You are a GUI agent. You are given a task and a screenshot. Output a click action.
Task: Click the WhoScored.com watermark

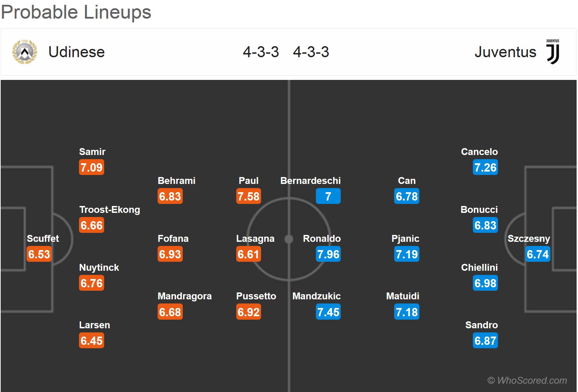(527, 380)
